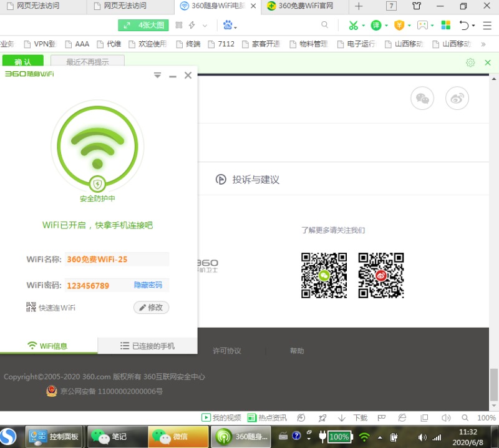Click the WiFi name field 360免费WiFi-25
Image resolution: width=499 pixels, height=448 pixels.
pyautogui.click(x=116, y=260)
